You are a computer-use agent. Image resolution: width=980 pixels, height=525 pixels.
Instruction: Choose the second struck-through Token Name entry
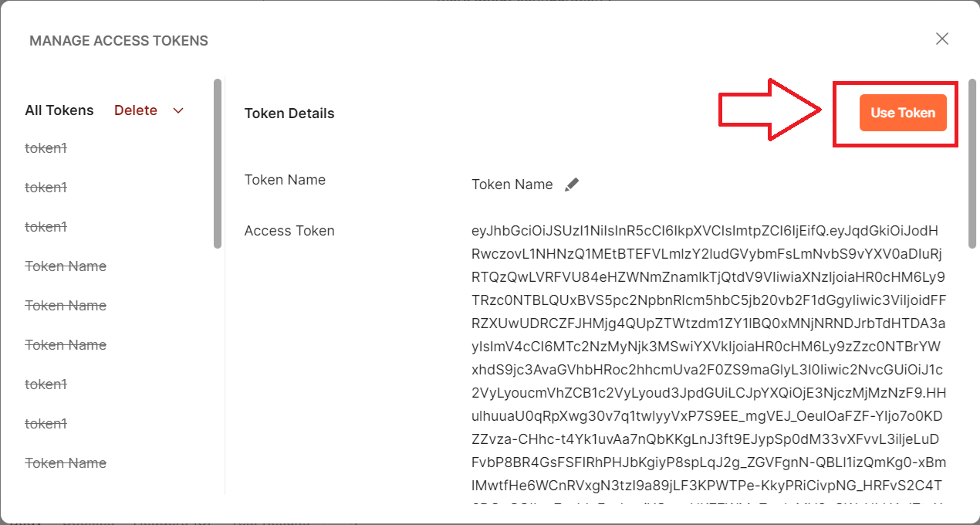coord(66,305)
